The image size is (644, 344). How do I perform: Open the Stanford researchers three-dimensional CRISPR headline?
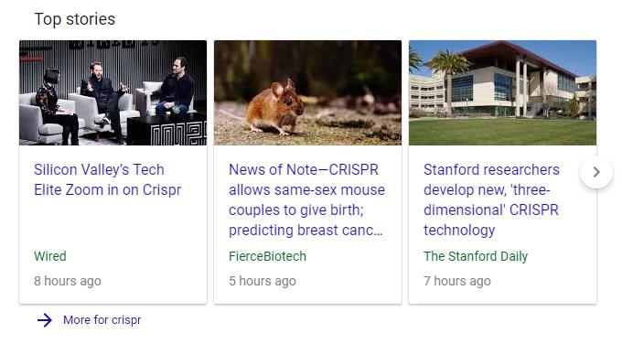(491, 199)
